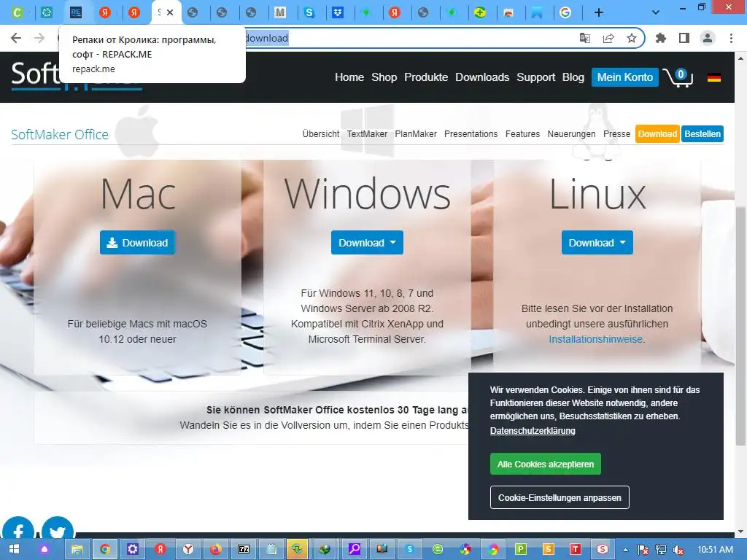Open Blog in the site navigation
The height and width of the screenshot is (560, 747).
tap(573, 77)
